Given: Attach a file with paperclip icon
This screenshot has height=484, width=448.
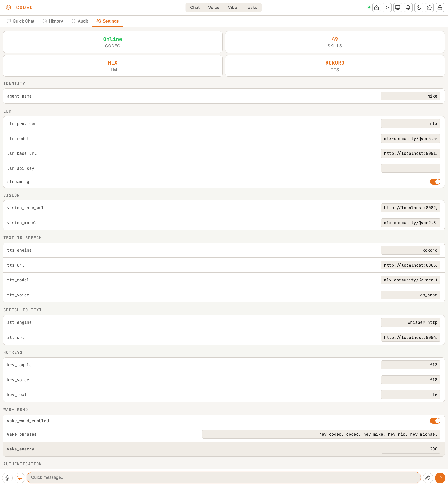Looking at the screenshot, I should click(428, 478).
